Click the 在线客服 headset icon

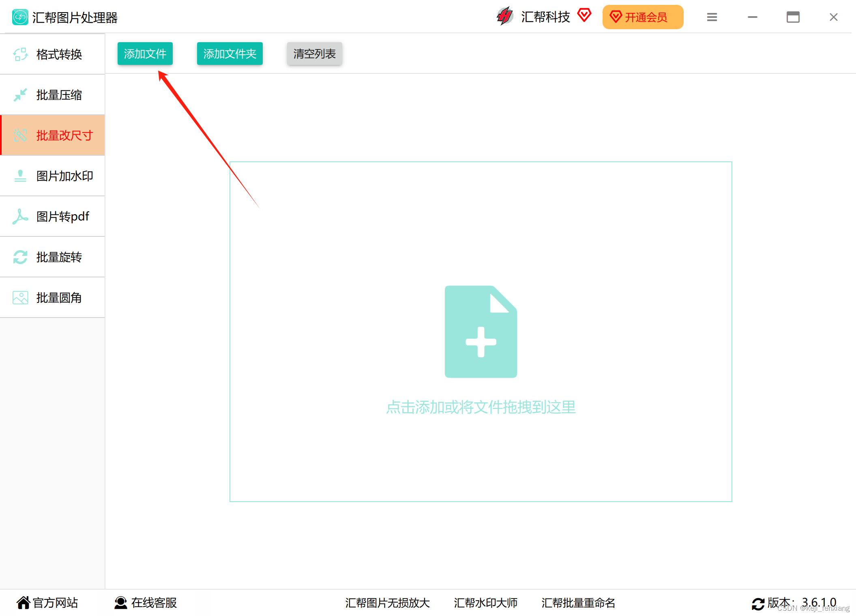coord(120,603)
